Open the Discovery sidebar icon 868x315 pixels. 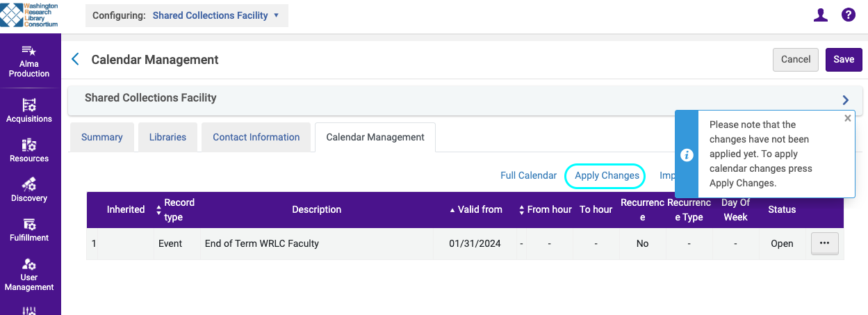(x=29, y=184)
